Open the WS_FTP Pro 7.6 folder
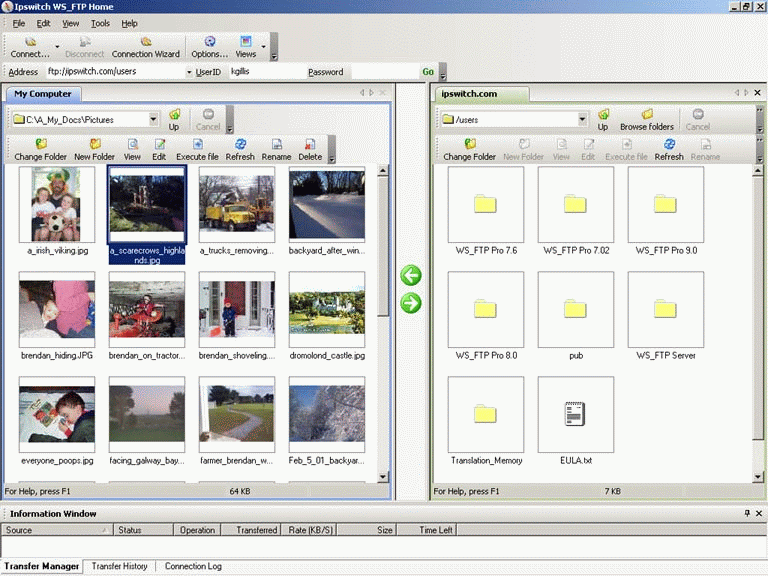 click(485, 204)
